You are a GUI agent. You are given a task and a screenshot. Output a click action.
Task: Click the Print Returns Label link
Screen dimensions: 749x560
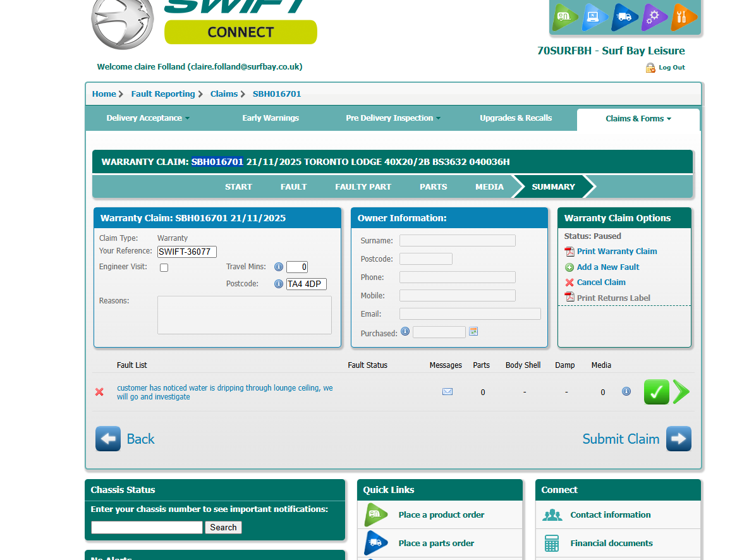tap(613, 298)
